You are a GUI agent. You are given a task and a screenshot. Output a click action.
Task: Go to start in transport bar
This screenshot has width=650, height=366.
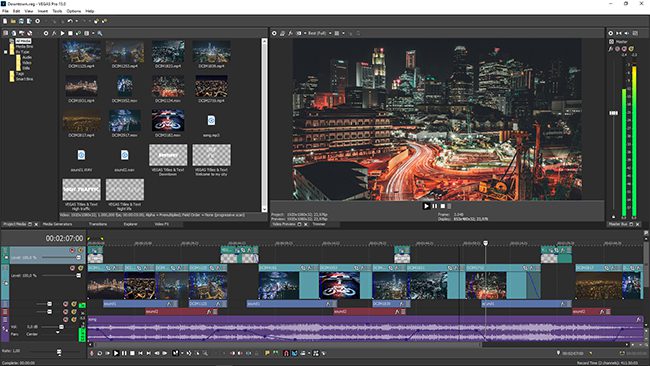pyautogui.click(x=141, y=353)
